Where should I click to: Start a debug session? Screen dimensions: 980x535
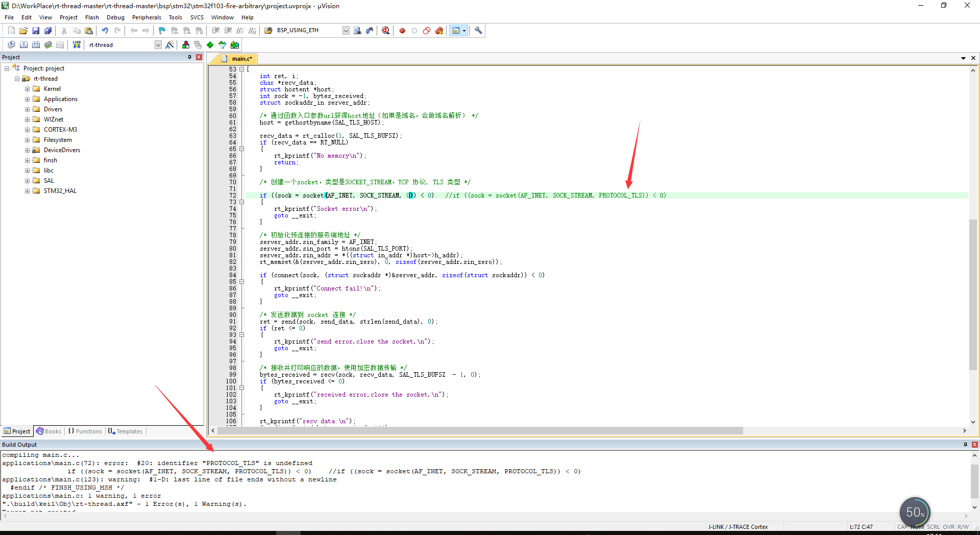pyautogui.click(x=385, y=31)
